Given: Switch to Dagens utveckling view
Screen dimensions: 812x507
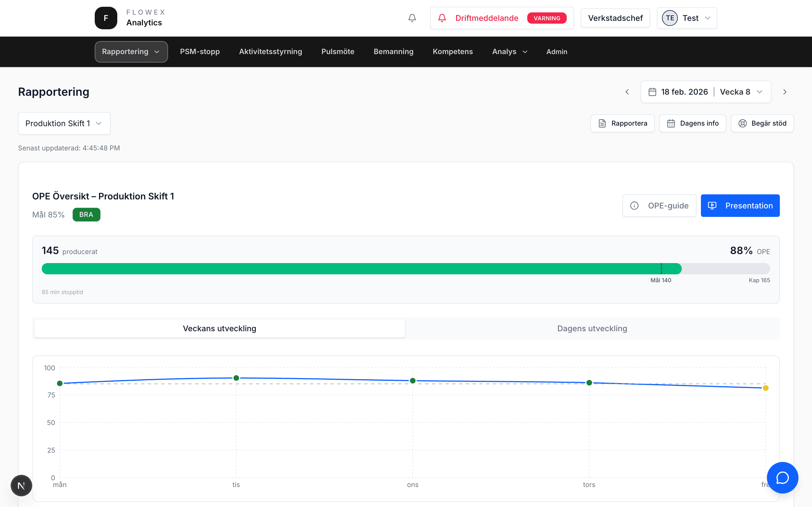Looking at the screenshot, I should pyautogui.click(x=592, y=328).
